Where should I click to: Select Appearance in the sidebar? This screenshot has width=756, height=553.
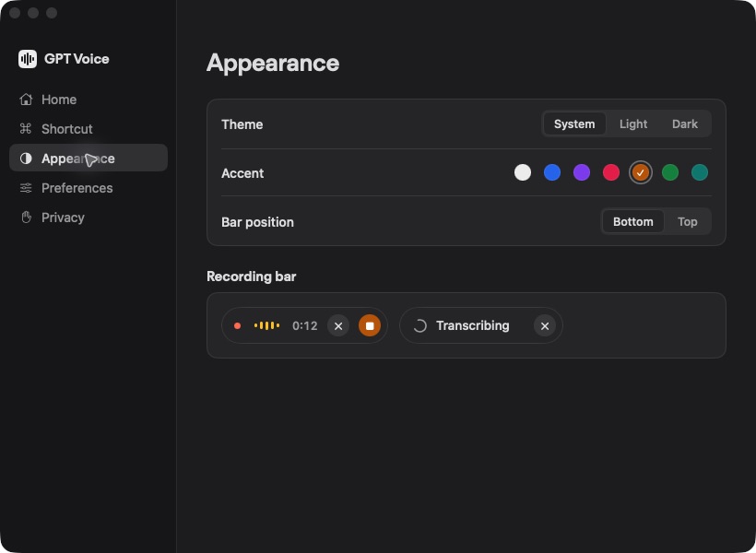click(x=89, y=159)
